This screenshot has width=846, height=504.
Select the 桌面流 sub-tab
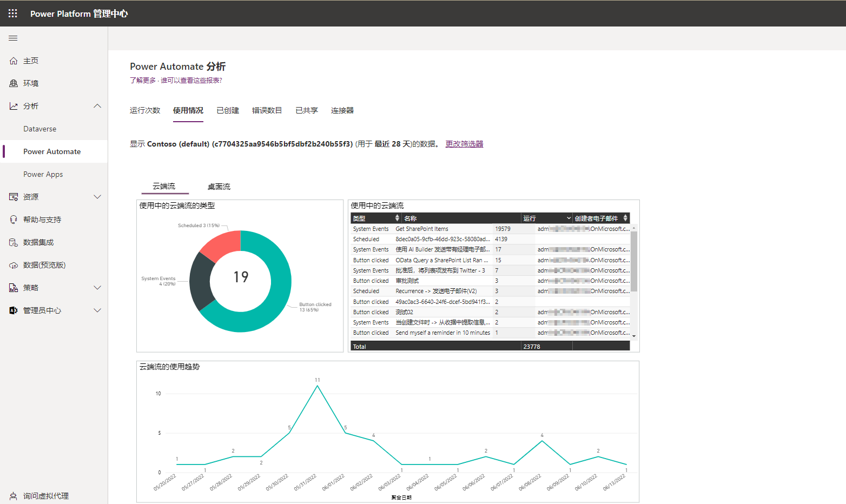(219, 187)
